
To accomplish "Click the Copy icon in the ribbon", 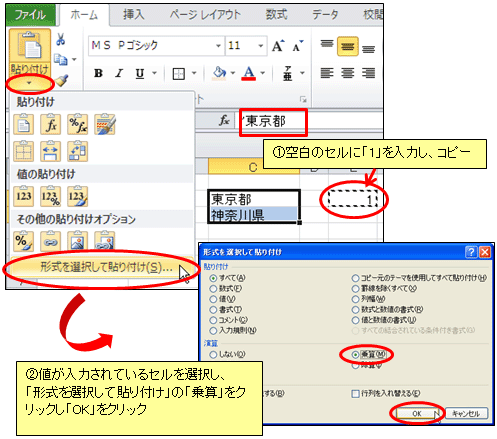I will click(60, 59).
